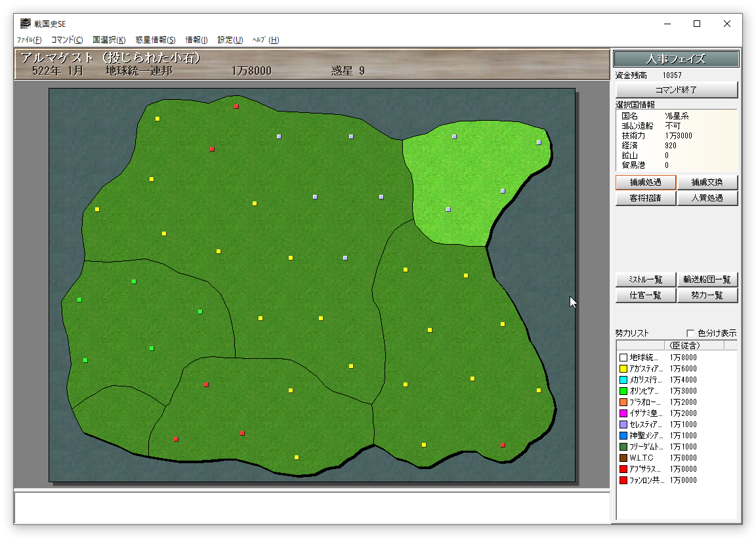
Task: Select the brown W.L.T.C faction icon
Action: point(623,458)
